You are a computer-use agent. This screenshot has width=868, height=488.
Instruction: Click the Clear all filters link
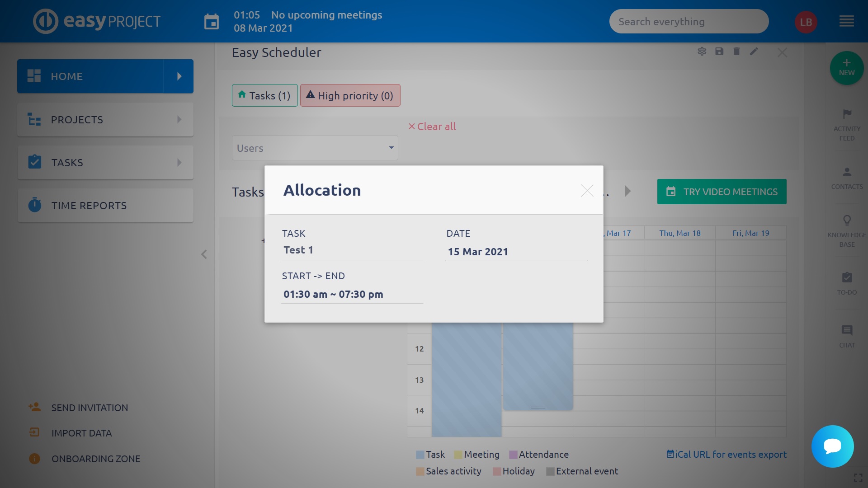click(432, 127)
